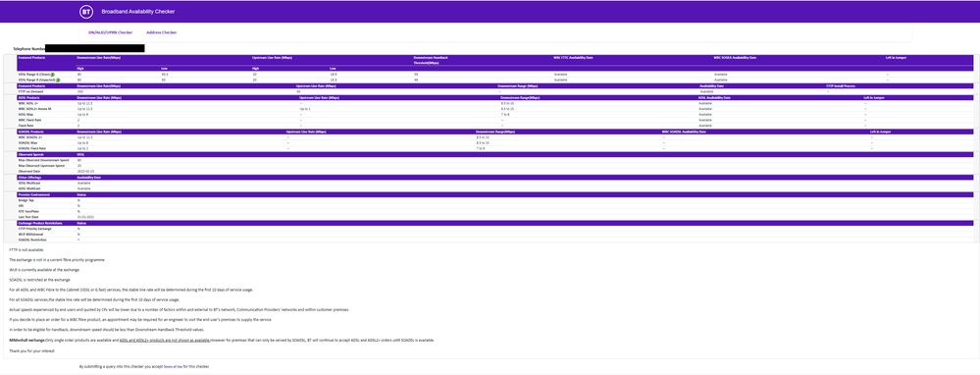Select the WBC ADSL 2+ row label

tap(27, 103)
